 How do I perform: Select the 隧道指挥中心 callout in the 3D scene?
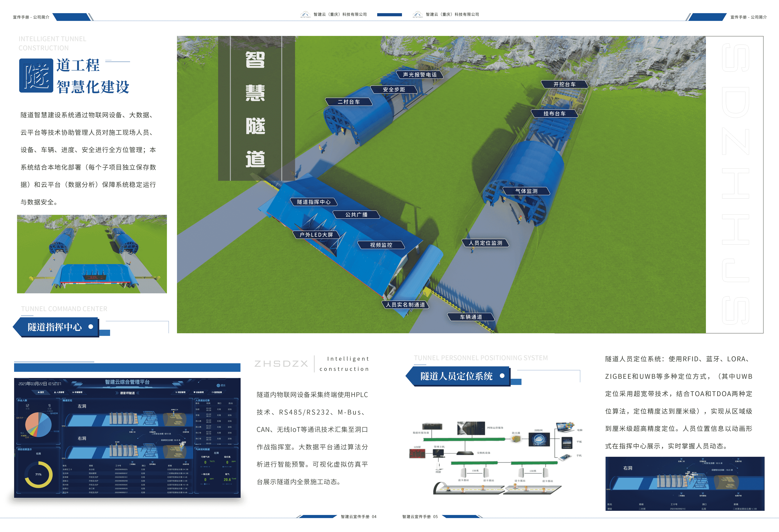pyautogui.click(x=314, y=202)
